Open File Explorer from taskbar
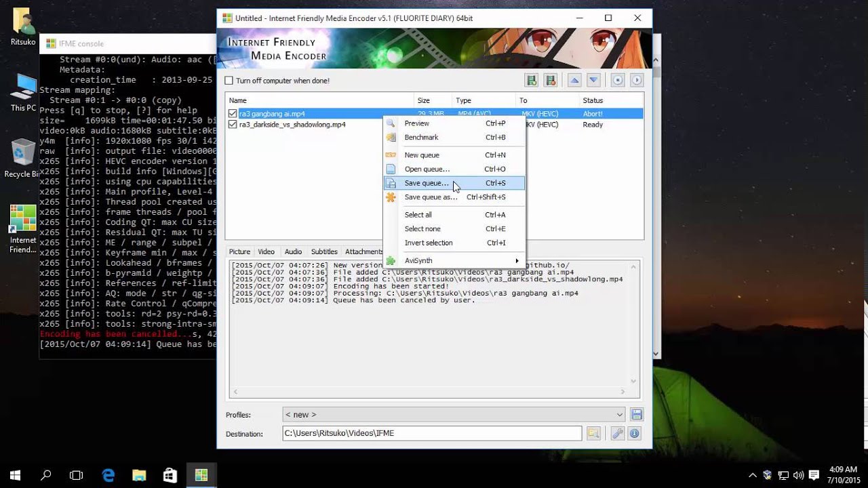Viewport: 868px width, 488px height. [139, 475]
